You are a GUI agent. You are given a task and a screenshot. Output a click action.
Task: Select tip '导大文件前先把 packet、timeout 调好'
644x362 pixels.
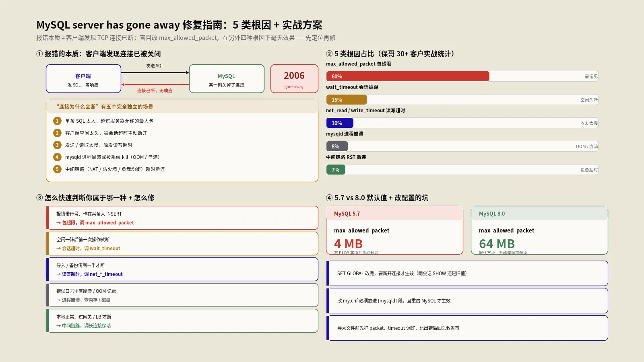point(467,328)
